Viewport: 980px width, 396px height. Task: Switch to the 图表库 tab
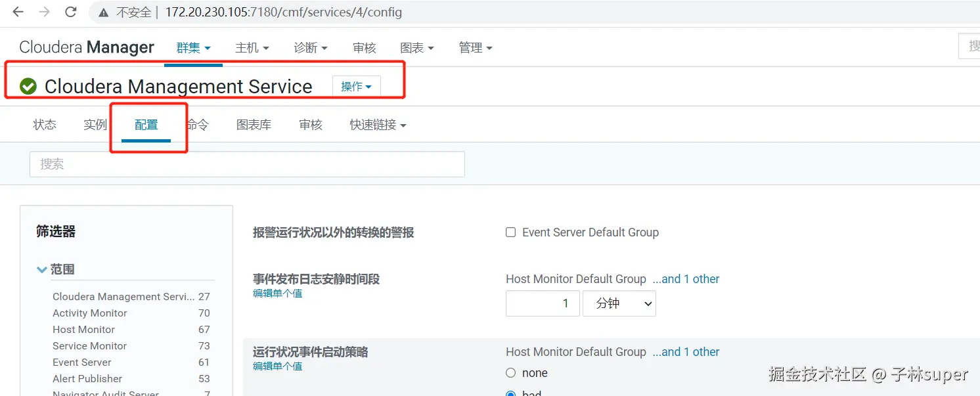coord(254,125)
